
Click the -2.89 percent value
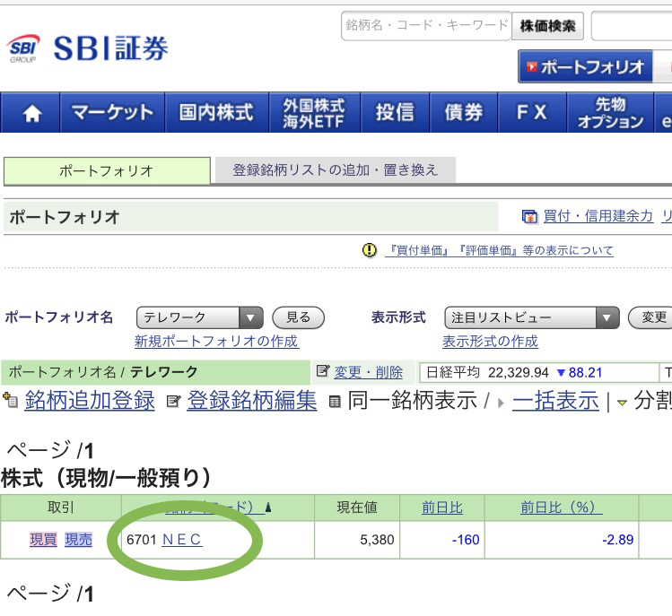[x=617, y=540]
